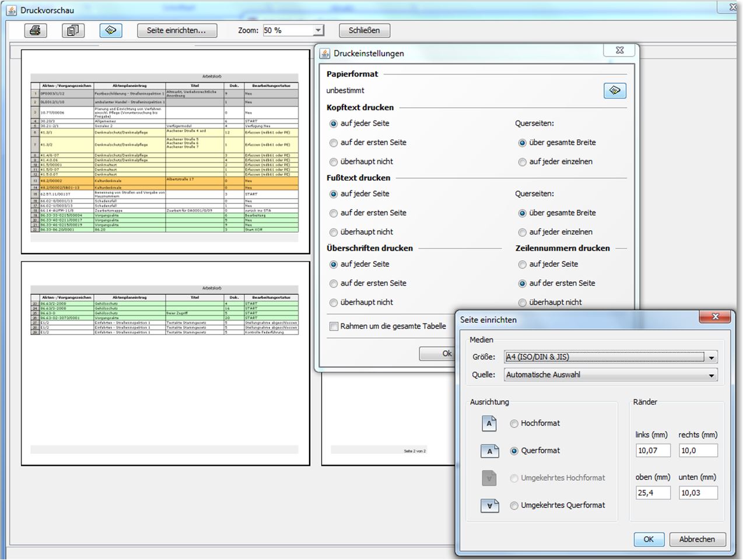Screen dimensions: 743x560
Task: Click the Schließen button
Action: [x=364, y=30]
